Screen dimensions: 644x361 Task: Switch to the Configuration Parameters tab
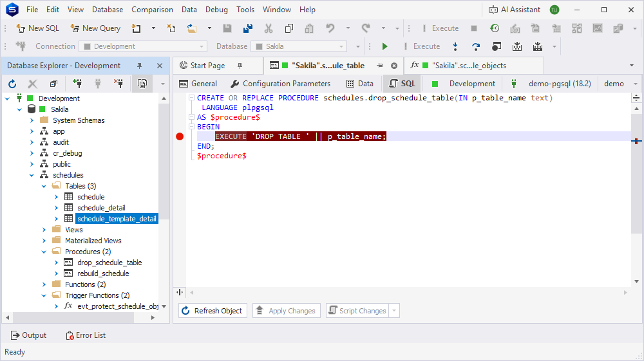tap(281, 84)
